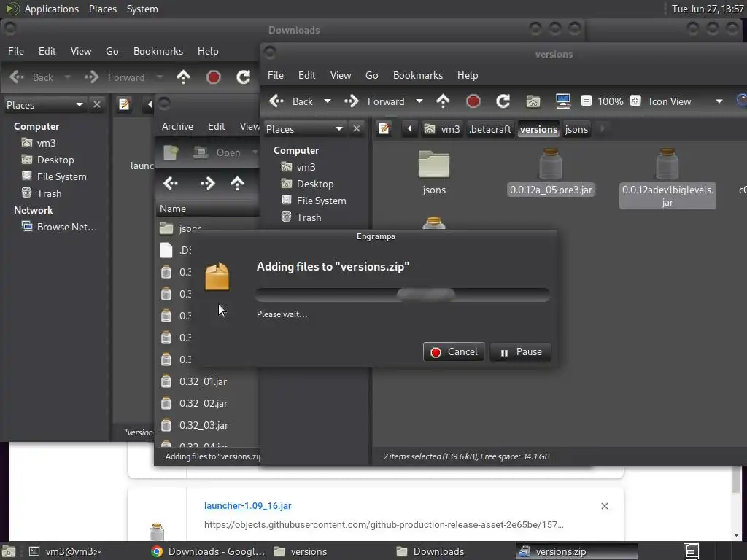Switch to vm3@vm3 terminal in taskbar
The width and height of the screenshot is (747, 560).
(x=65, y=551)
